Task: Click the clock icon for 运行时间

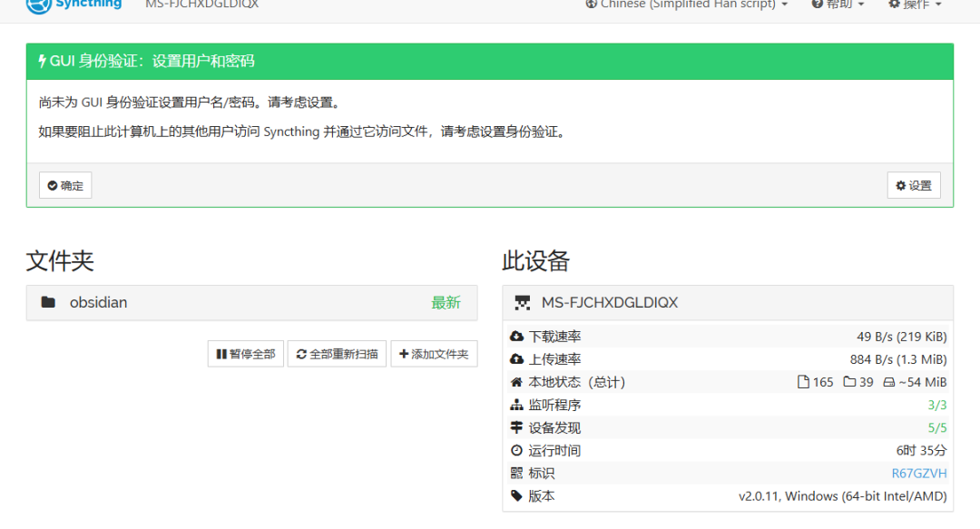Action: 516,450
